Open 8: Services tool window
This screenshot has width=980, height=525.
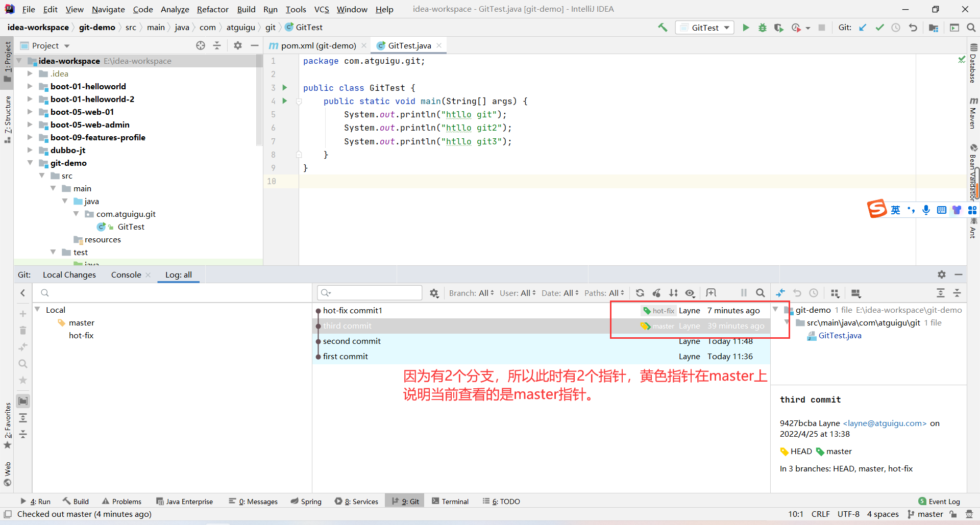point(356,502)
